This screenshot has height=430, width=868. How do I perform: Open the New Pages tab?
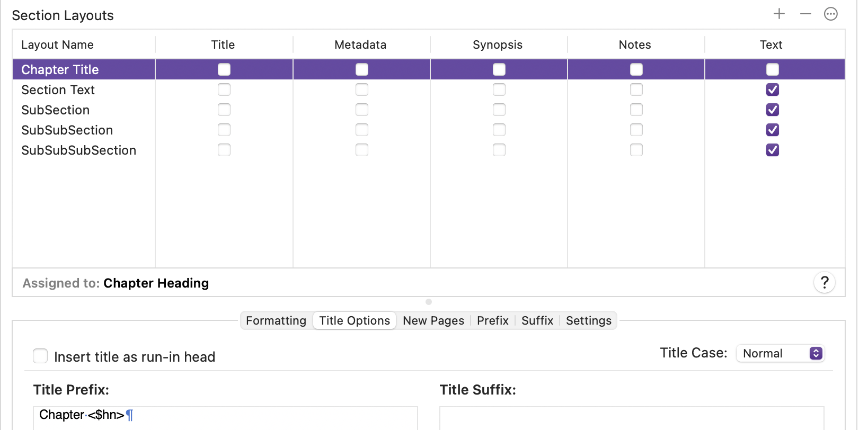(433, 320)
